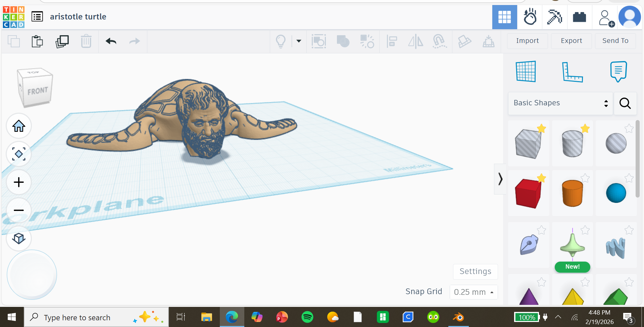Toggle favorite star on blue sphere
Viewport: 644px width, 327px height.
pos(629,178)
